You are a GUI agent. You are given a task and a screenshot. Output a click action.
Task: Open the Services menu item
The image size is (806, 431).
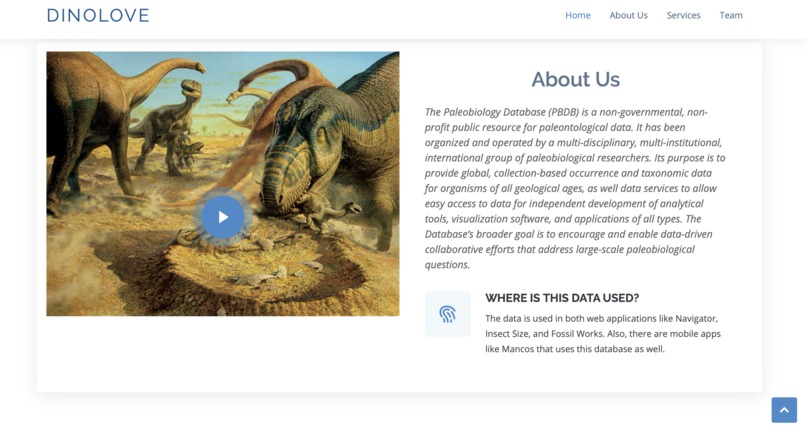coord(683,15)
